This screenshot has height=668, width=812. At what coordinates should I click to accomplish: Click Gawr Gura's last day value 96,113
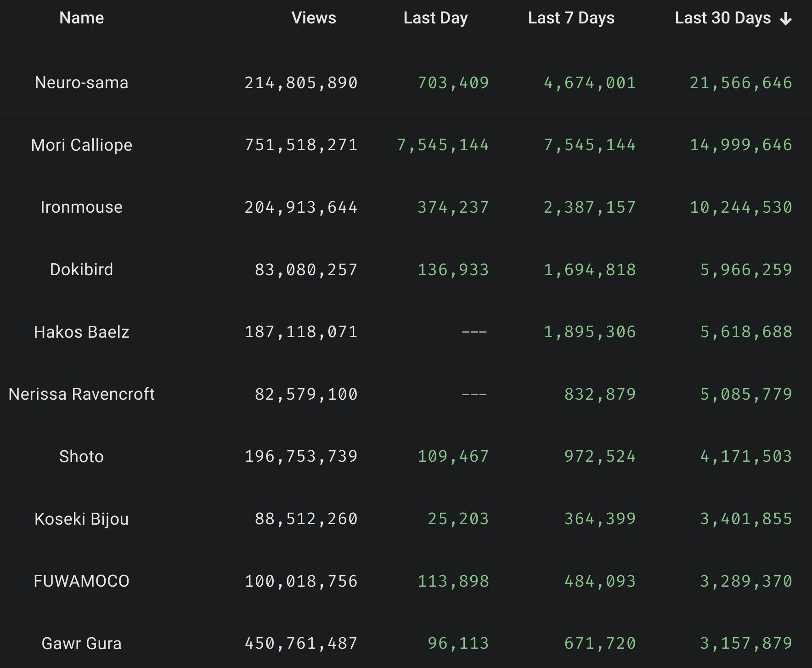(x=458, y=644)
